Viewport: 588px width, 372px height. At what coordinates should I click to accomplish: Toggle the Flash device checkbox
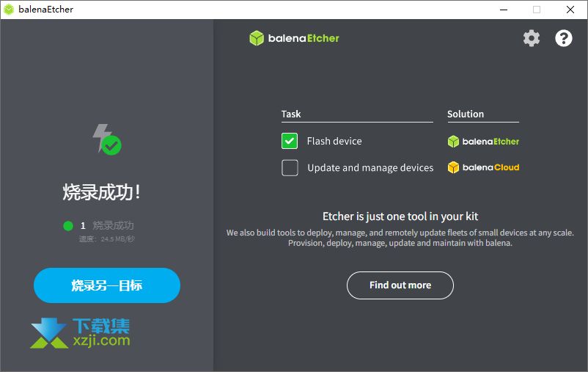290,141
